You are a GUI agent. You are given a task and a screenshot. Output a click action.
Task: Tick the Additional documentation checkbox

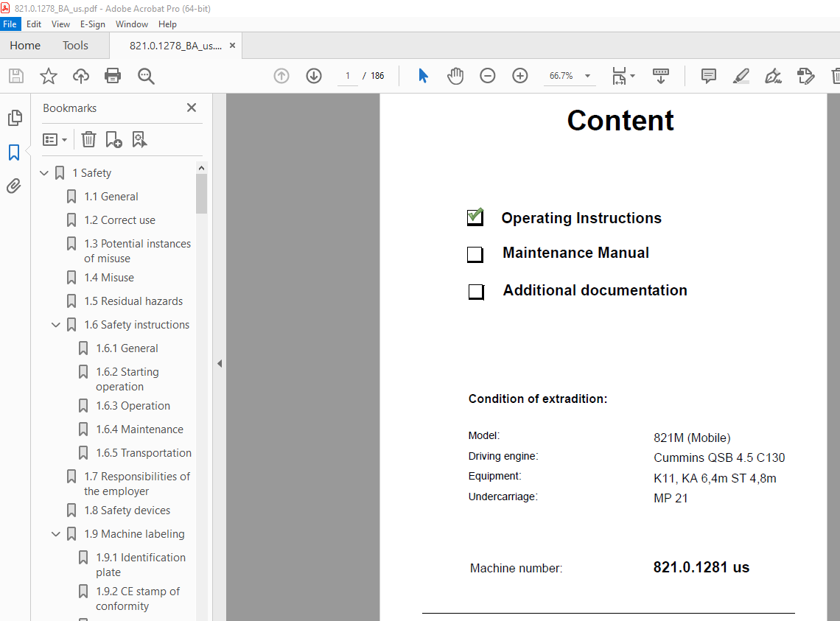point(476,292)
